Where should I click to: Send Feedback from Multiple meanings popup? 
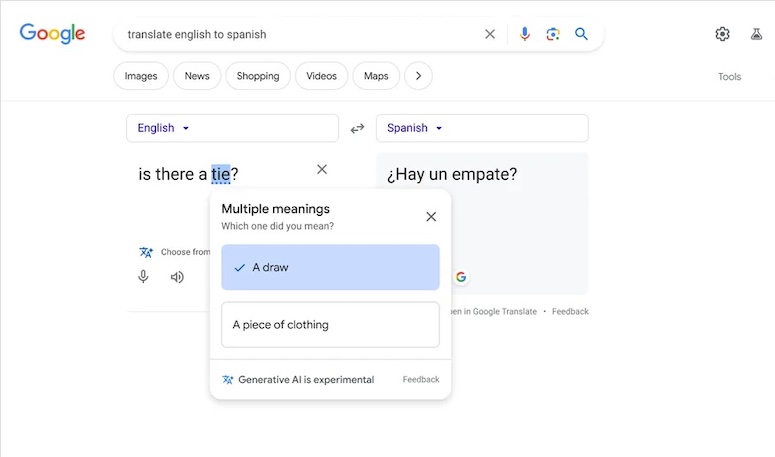421,379
